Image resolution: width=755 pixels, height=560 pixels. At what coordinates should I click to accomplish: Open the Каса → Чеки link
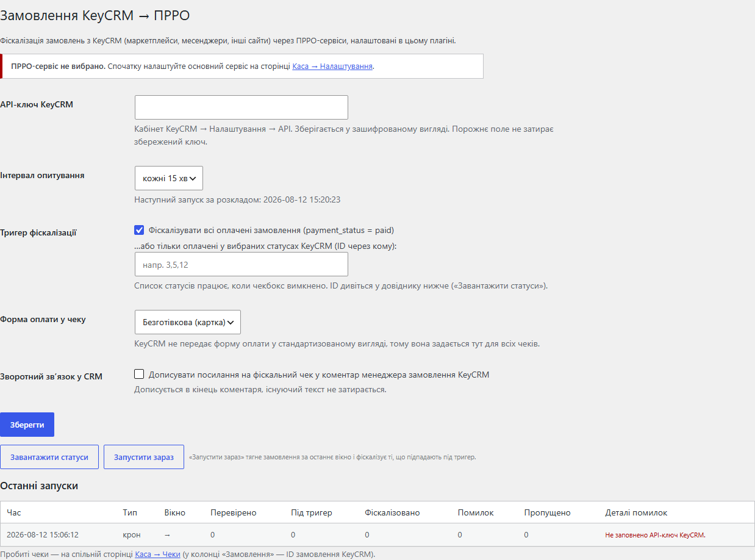(x=157, y=555)
